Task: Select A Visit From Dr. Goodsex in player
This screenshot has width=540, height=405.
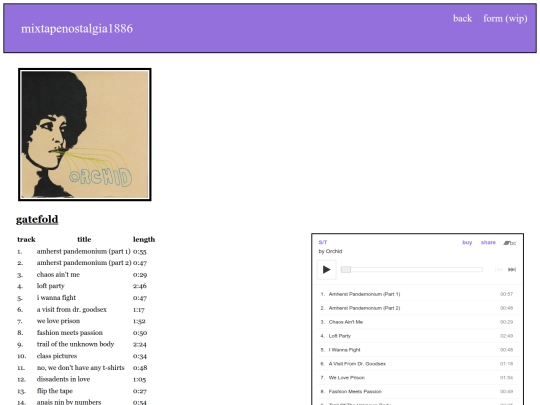Action: click(357, 364)
